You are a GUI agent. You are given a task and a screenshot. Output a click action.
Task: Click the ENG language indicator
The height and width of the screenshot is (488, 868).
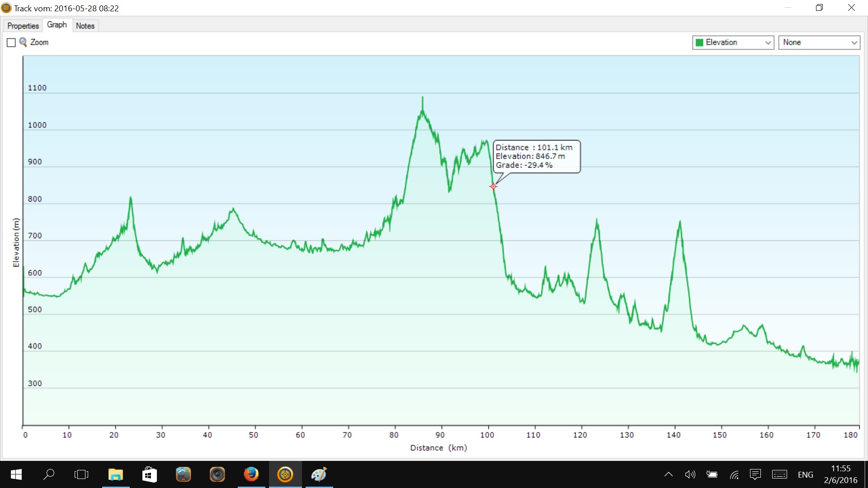click(805, 474)
